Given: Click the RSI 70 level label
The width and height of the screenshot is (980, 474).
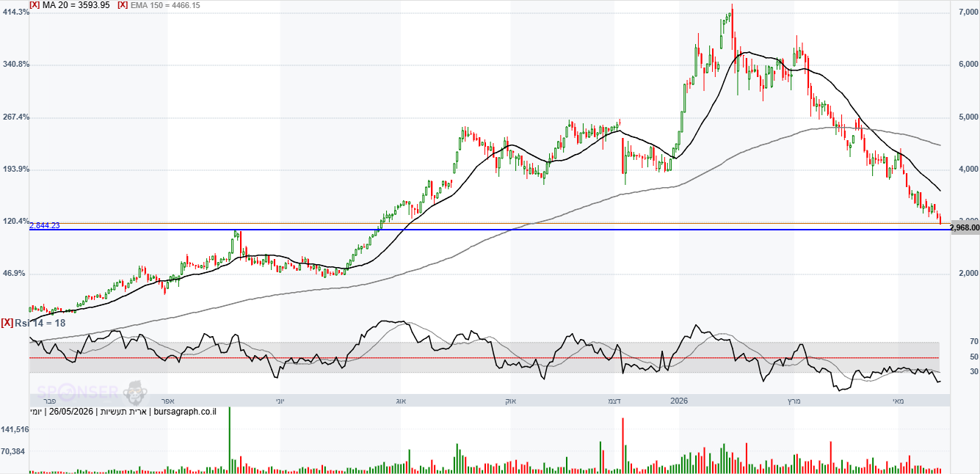Looking at the screenshot, I should (x=974, y=342).
